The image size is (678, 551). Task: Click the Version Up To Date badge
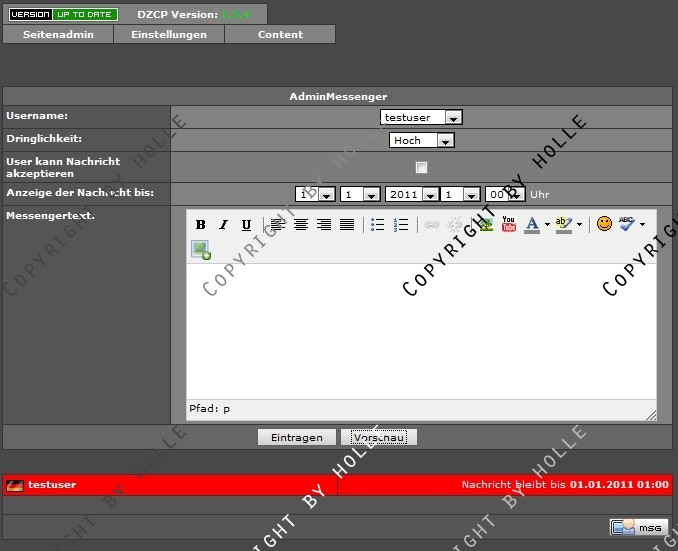(x=63, y=14)
